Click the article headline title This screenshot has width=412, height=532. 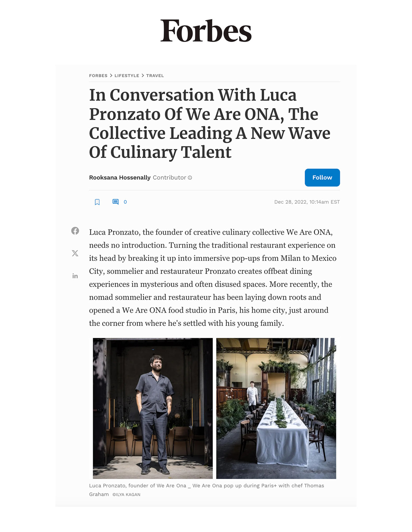pos(209,124)
